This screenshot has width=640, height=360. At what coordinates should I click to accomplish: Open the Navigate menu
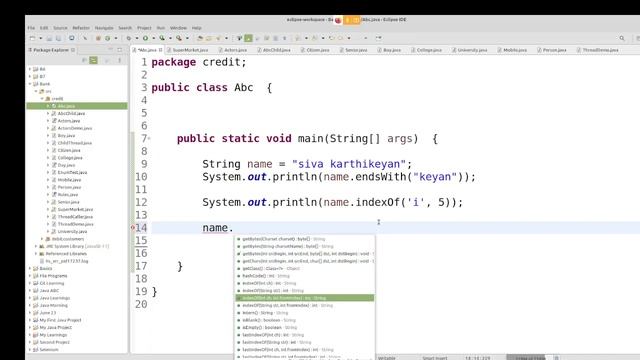tap(104, 28)
